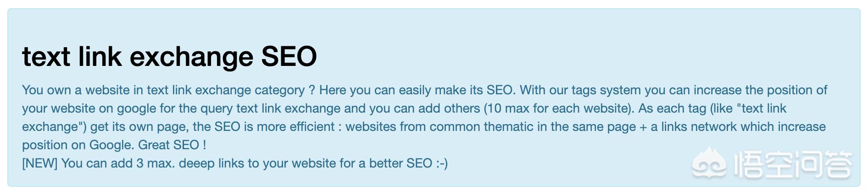Click the "[NEW]" label in the last line
The image size is (868, 195).
[39, 163]
